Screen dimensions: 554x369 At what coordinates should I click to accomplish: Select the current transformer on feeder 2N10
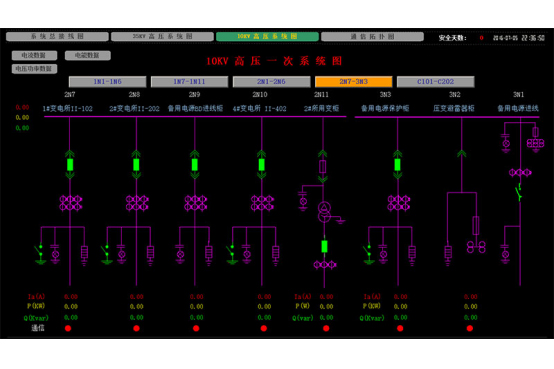(x=262, y=203)
